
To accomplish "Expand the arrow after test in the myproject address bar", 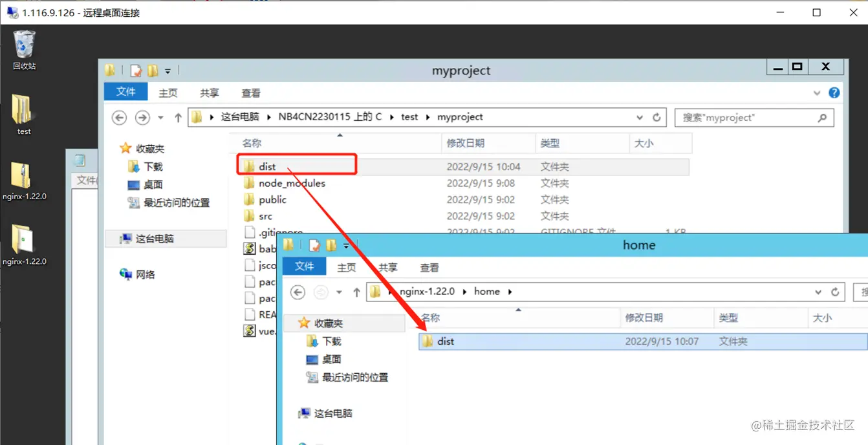I will click(x=428, y=118).
